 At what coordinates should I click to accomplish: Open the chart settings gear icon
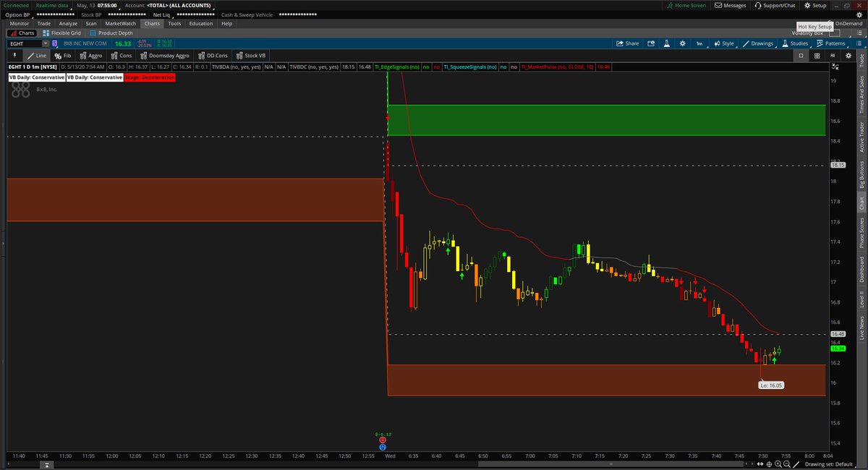pyautogui.click(x=682, y=43)
